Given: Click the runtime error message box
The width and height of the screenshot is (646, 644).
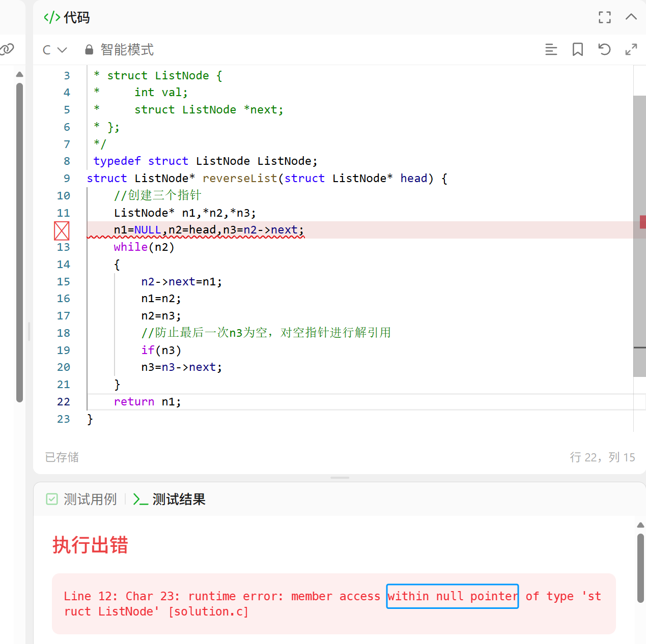Looking at the screenshot, I should [x=334, y=604].
